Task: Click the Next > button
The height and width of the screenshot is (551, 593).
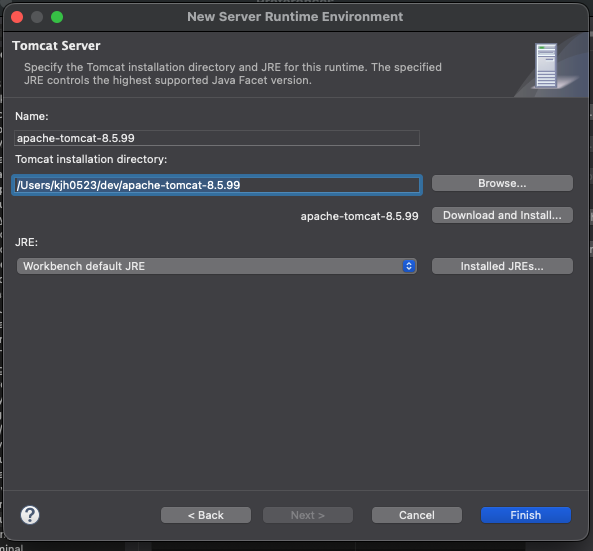Action: [x=308, y=515]
